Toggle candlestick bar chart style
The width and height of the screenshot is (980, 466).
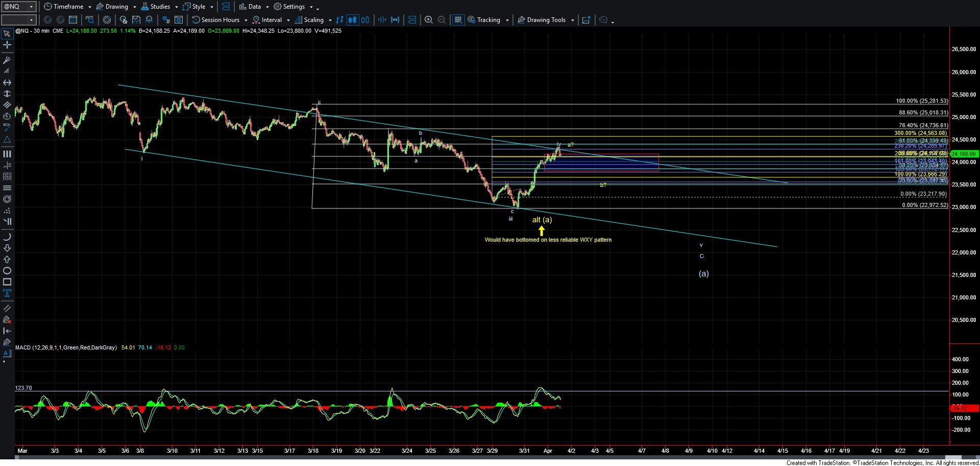coord(352,20)
